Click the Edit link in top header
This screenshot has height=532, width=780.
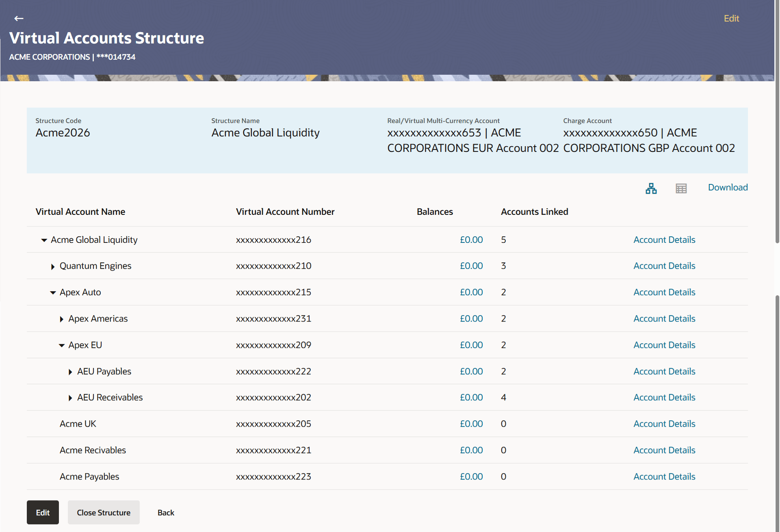(731, 18)
